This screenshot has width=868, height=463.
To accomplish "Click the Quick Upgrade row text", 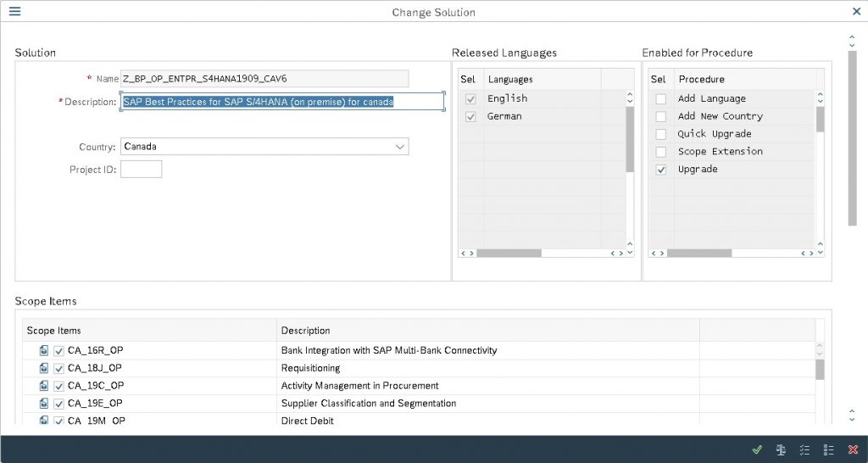I will [715, 134].
